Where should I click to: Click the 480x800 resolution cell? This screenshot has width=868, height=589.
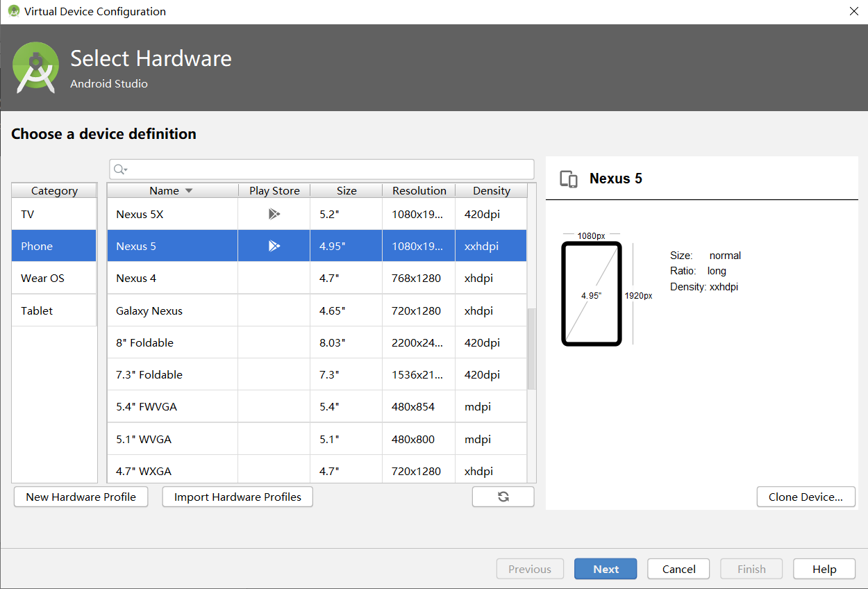click(x=419, y=439)
